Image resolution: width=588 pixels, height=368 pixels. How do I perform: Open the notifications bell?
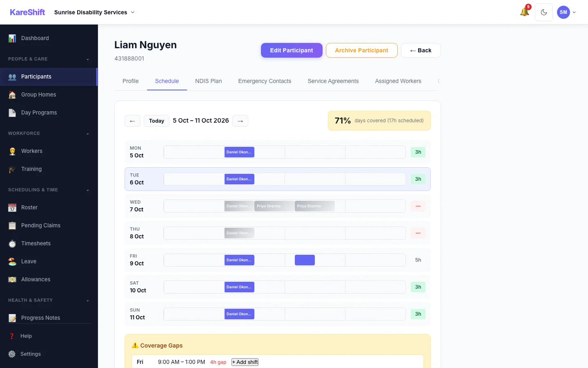tap(525, 12)
